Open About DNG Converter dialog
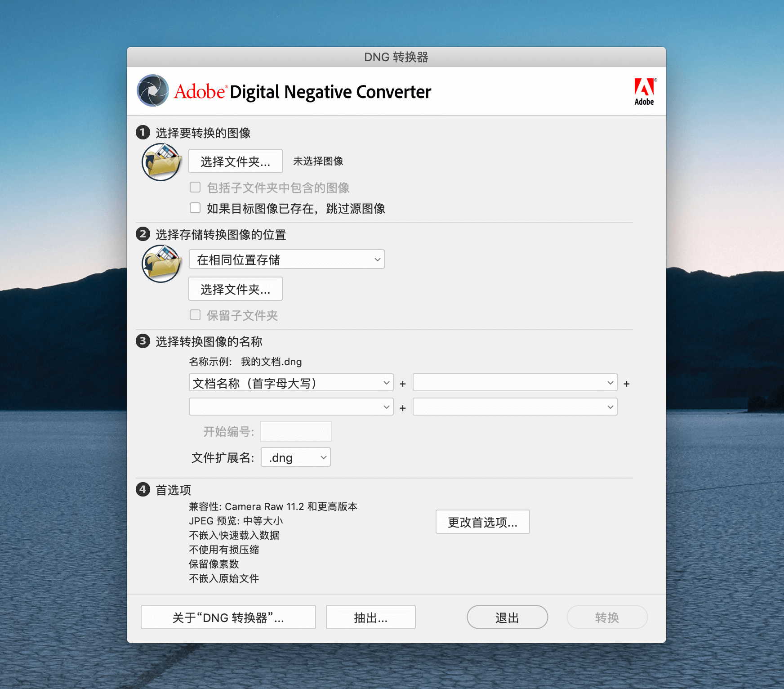The image size is (784, 689). tap(228, 617)
